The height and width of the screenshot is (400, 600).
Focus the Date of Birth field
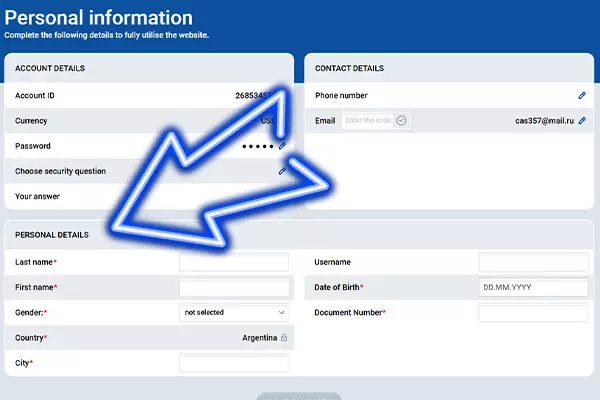533,287
